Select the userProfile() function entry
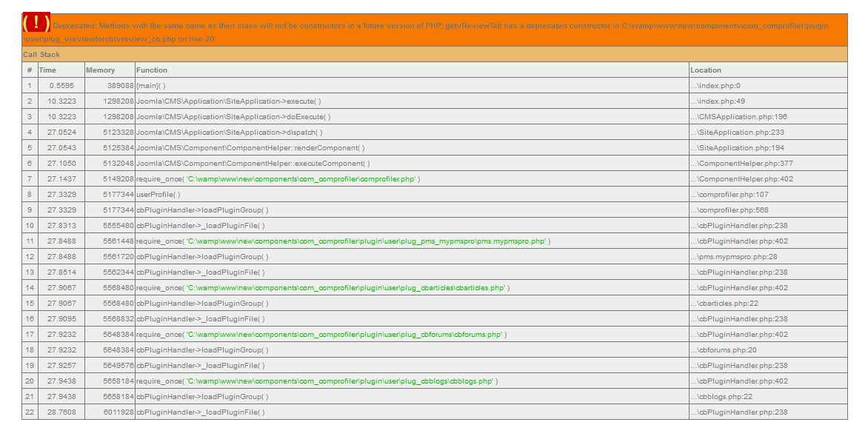Viewport: 868px width, 425px height. coord(158,195)
